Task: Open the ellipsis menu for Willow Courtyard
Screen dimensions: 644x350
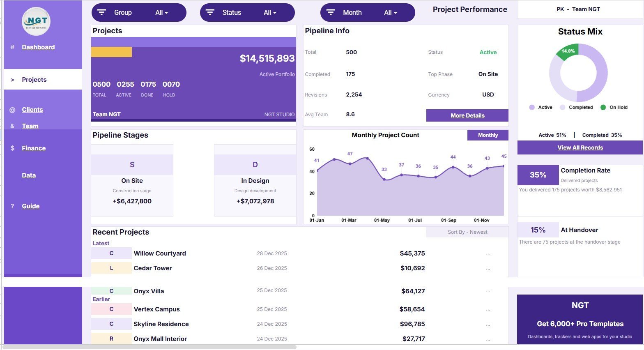Action: pos(488,254)
